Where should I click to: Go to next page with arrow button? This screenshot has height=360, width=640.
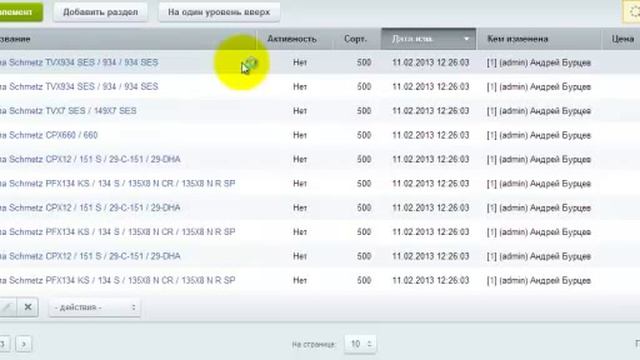pos(24,344)
